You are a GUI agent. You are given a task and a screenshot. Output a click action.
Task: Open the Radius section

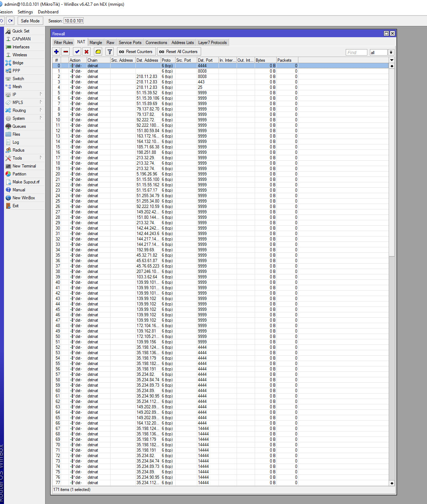[18, 150]
